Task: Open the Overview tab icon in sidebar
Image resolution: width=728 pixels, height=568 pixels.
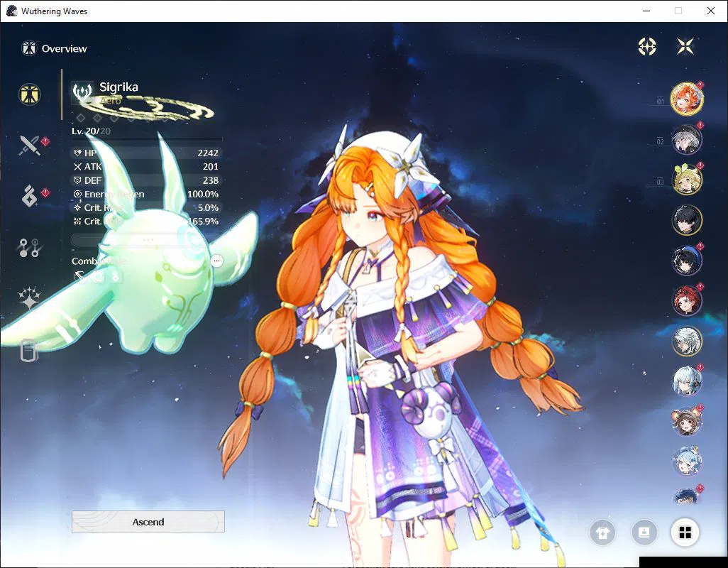Action: pyautogui.click(x=30, y=94)
